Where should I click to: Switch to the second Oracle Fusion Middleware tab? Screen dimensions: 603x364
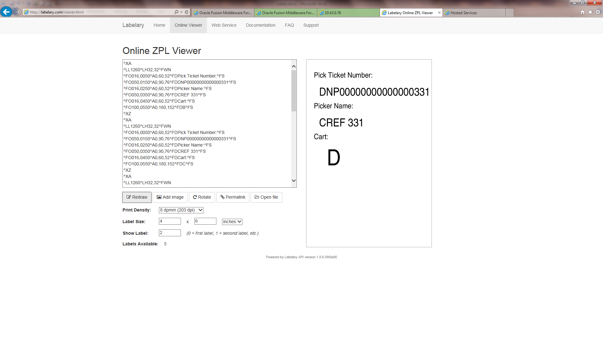tap(285, 13)
